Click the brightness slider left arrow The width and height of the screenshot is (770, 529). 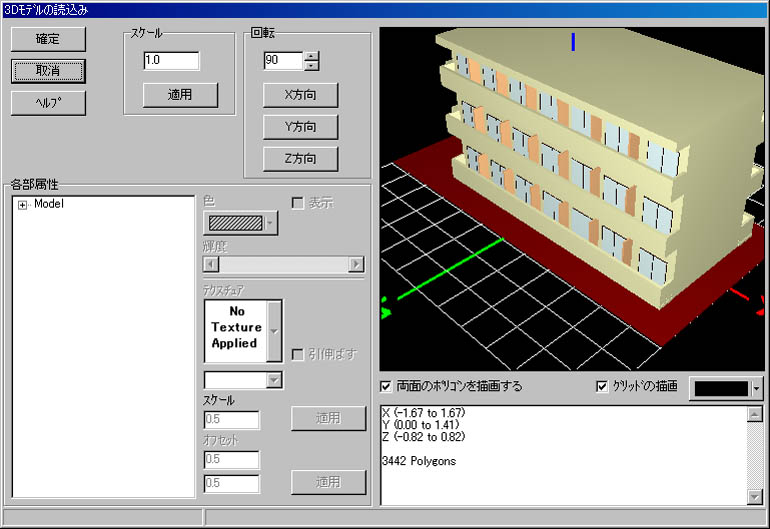point(211,264)
